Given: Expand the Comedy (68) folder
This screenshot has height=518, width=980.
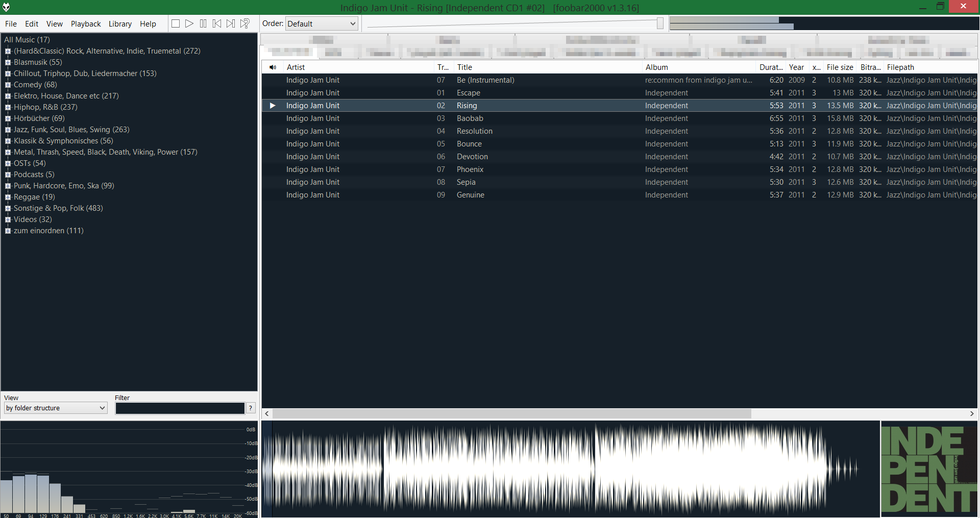Looking at the screenshot, I should (x=8, y=85).
